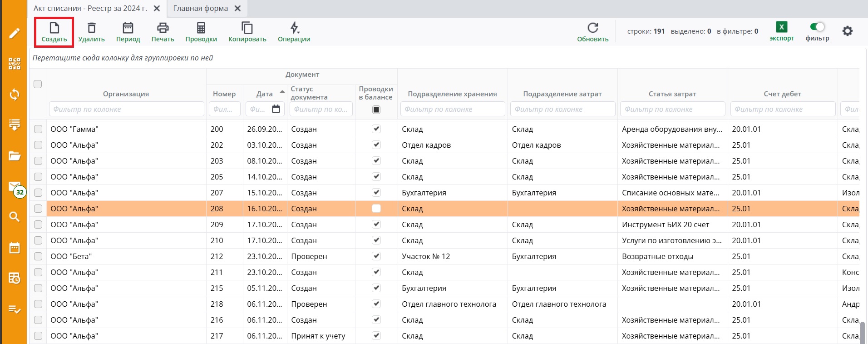868x344 pixels.
Task: Open the settings gear icon
Action: (847, 31)
